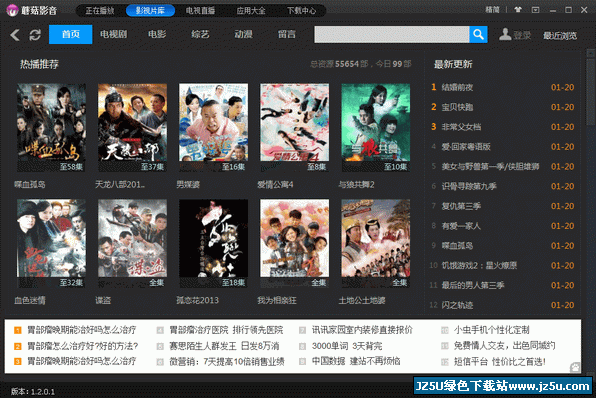Click 美女与野兽第一季 list entry

(490, 166)
